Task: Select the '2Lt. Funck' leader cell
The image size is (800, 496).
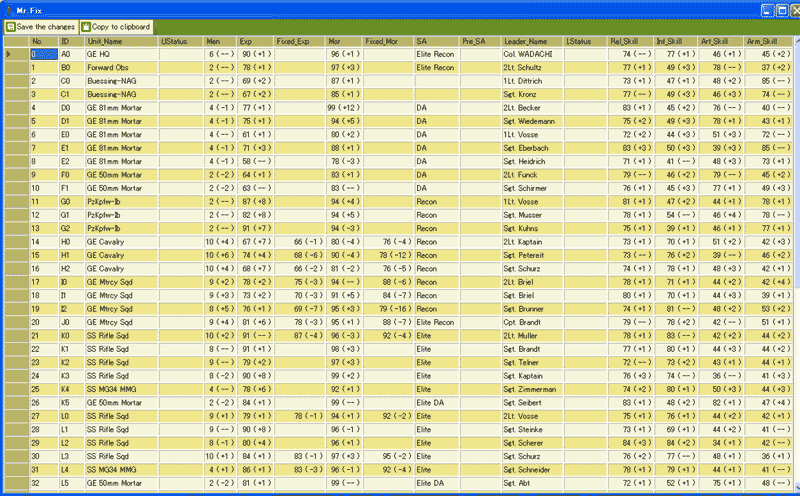Action: click(x=533, y=175)
